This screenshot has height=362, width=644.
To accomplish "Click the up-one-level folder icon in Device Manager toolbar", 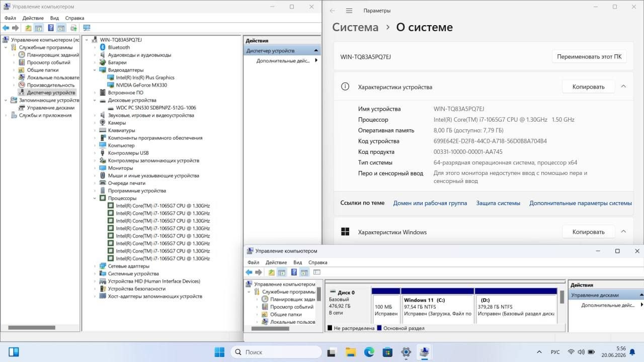I will (x=28, y=28).
